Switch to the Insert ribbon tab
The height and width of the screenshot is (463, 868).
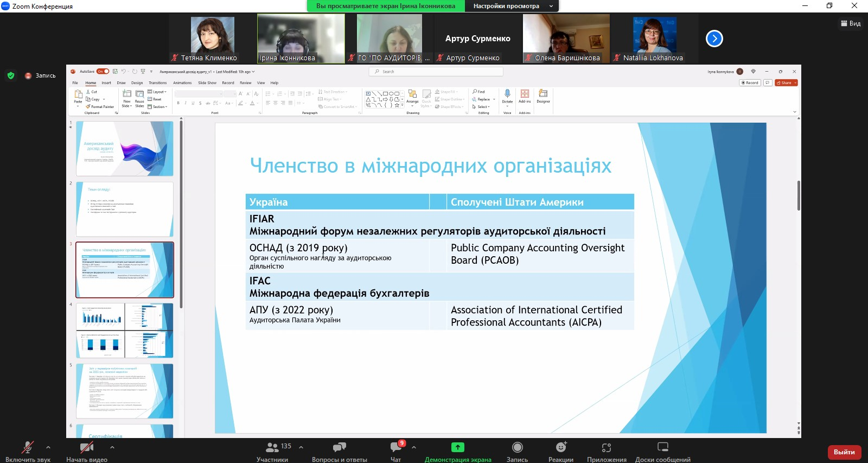click(106, 83)
